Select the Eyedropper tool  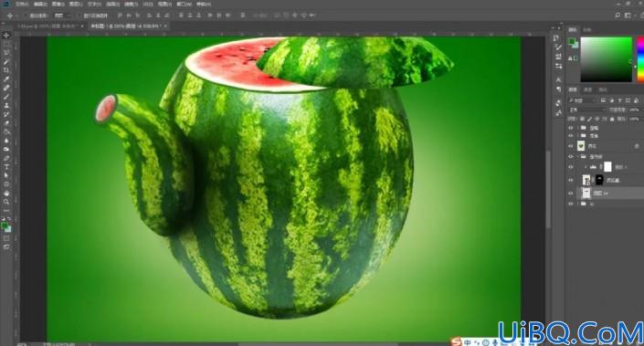coord(6,79)
